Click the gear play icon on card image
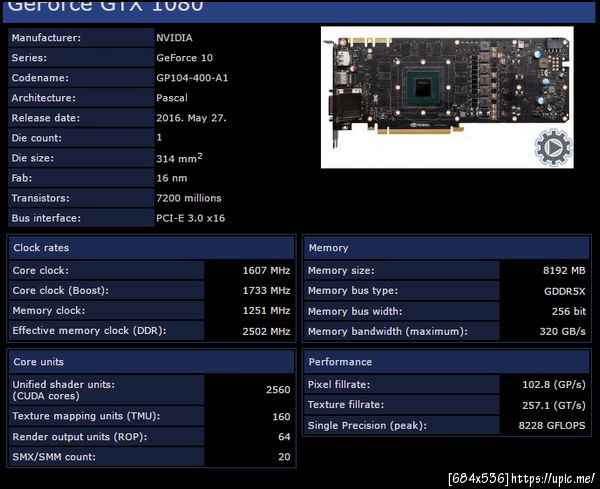Image resolution: width=600 pixels, height=489 pixels. click(553, 147)
